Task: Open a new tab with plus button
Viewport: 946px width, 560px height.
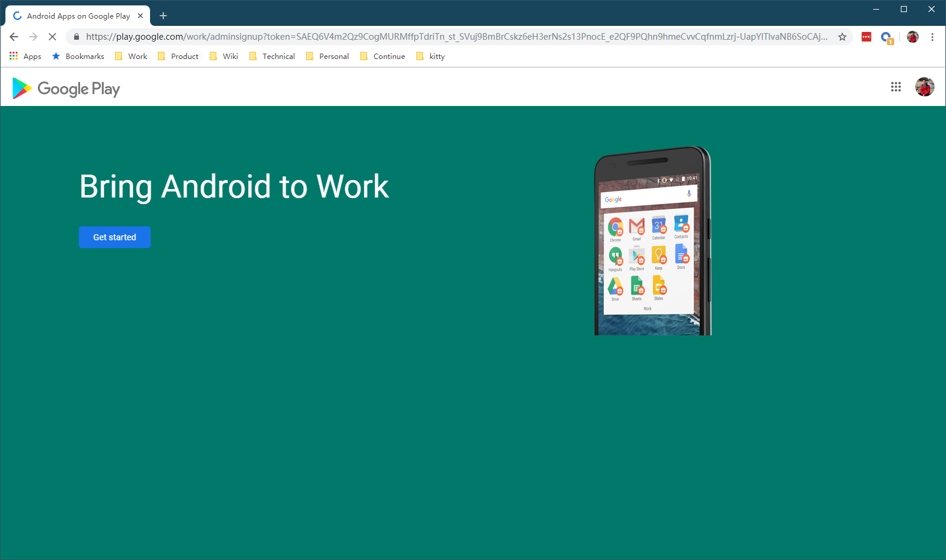Action: coord(163,16)
